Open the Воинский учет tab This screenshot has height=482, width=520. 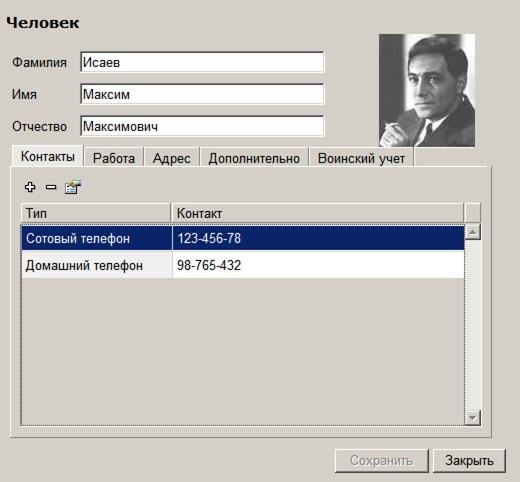point(362,158)
